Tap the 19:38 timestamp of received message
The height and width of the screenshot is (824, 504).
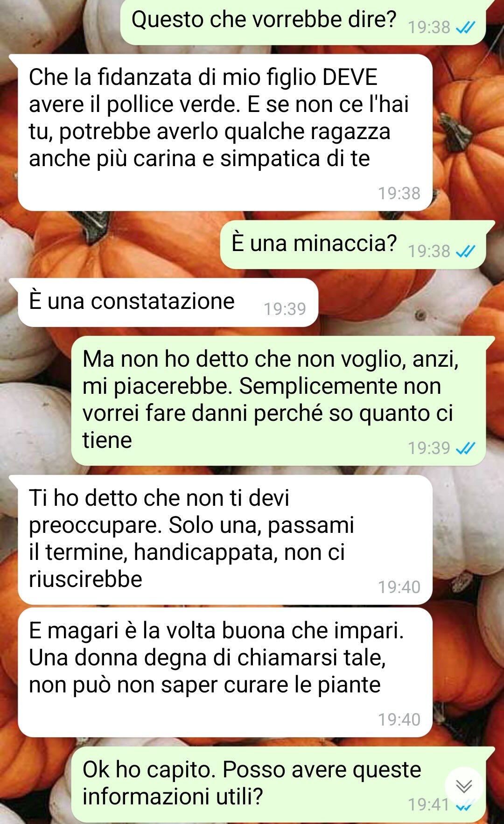(399, 193)
